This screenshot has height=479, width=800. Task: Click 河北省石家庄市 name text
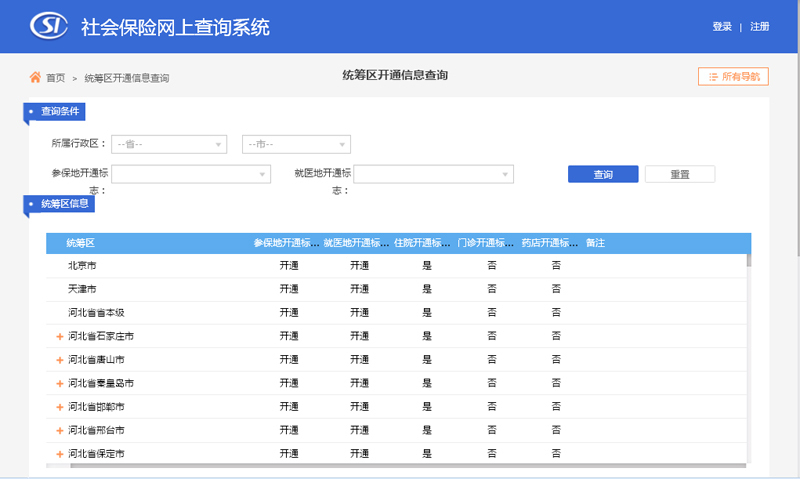[101, 336]
